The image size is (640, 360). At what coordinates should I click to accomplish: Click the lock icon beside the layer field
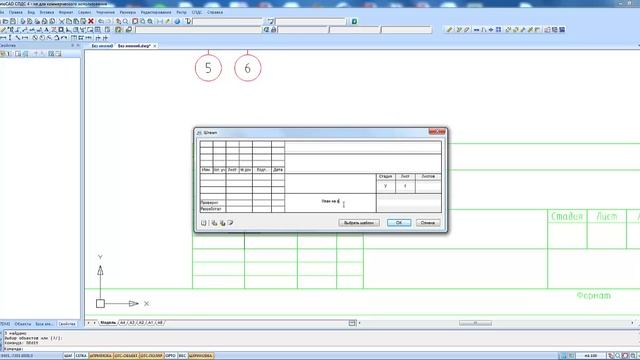point(273,29)
